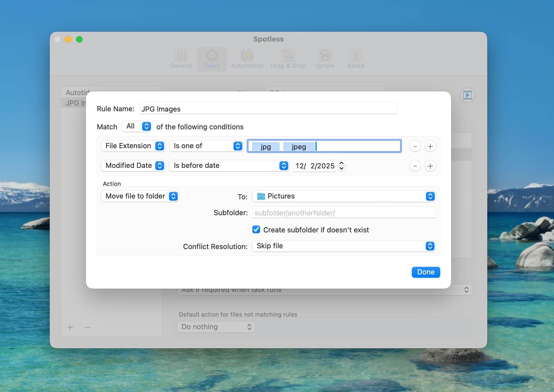Increment the date with the stepper up arrow

341,163
